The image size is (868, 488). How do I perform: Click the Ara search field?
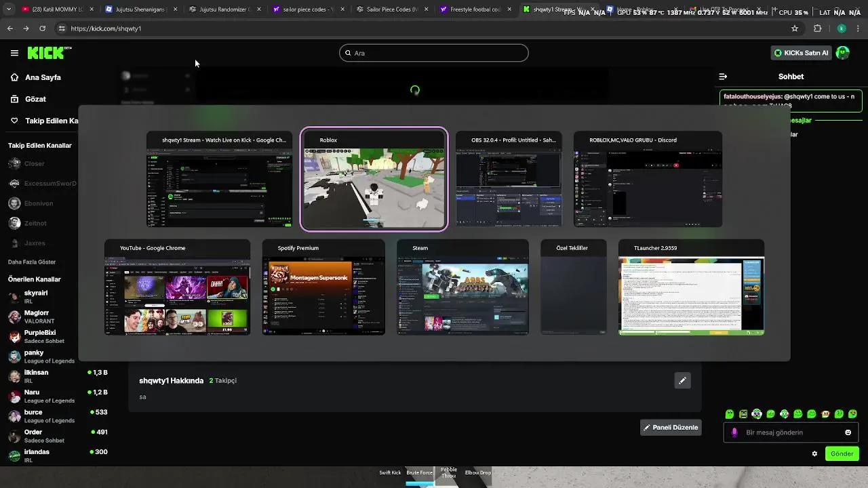click(434, 53)
